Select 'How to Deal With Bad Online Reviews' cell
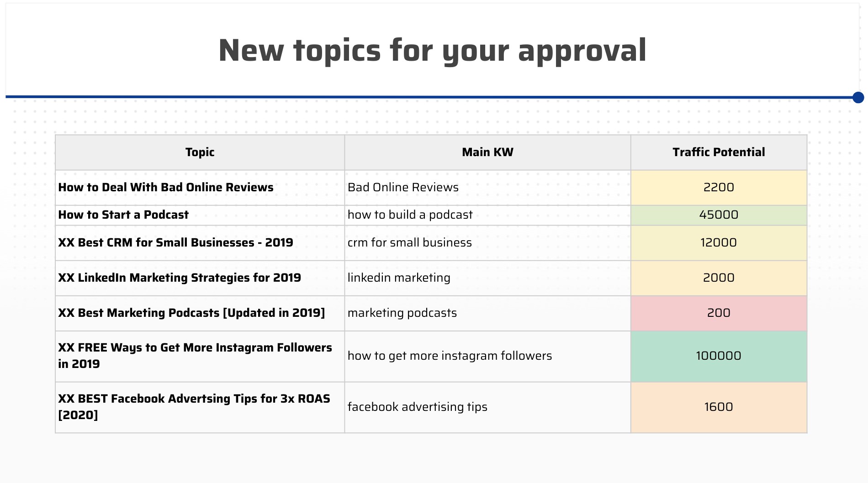Screen dimensions: 868x483 pyautogui.click(x=200, y=188)
